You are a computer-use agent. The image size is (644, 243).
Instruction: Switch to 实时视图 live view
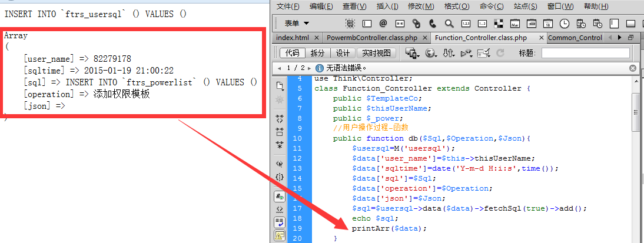pyautogui.click(x=376, y=53)
